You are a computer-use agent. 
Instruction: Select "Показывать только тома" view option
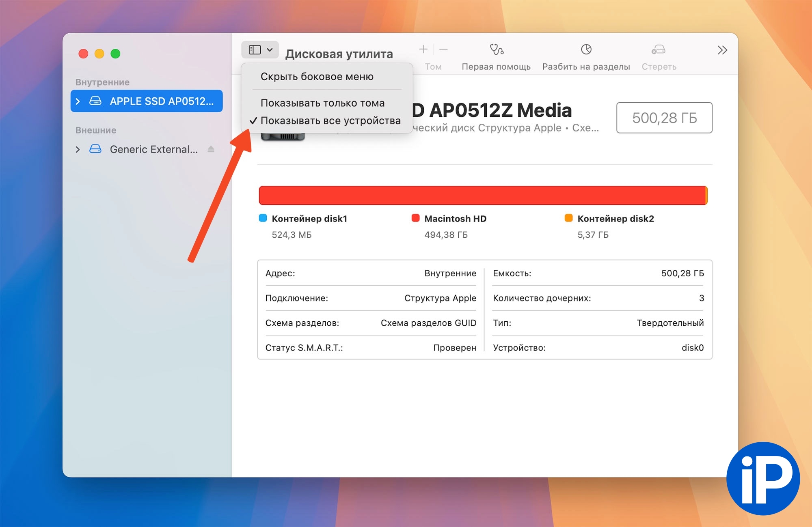(x=322, y=103)
